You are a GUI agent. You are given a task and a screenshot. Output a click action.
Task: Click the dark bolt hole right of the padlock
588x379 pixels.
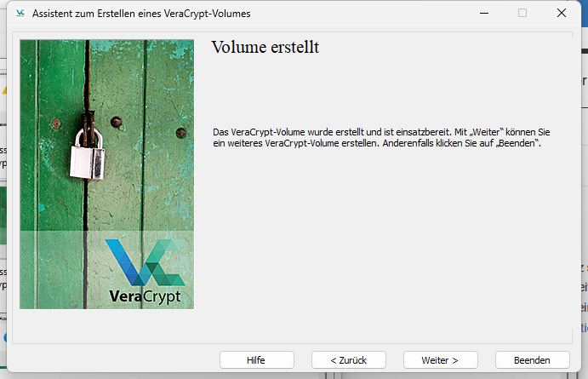coord(180,133)
